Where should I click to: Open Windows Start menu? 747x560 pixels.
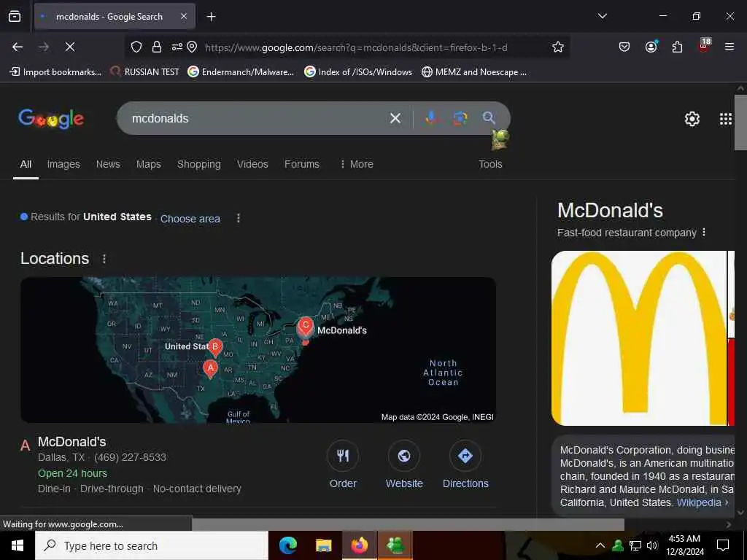(x=18, y=545)
